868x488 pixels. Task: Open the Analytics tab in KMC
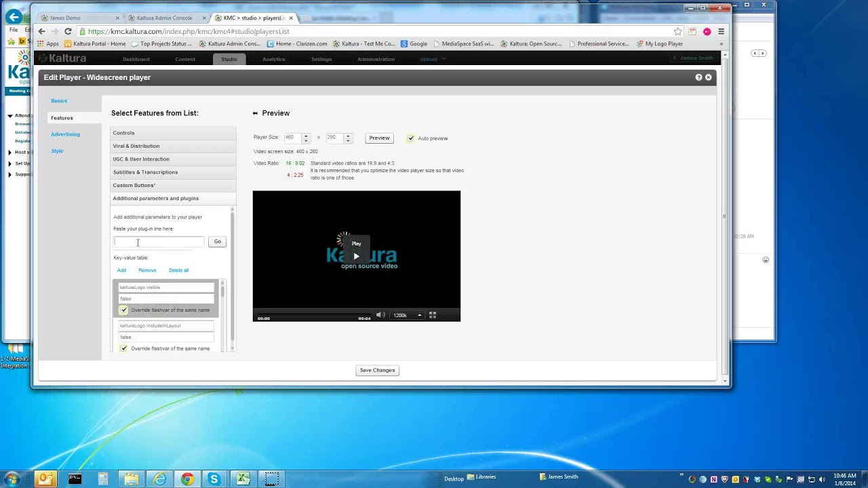point(274,59)
